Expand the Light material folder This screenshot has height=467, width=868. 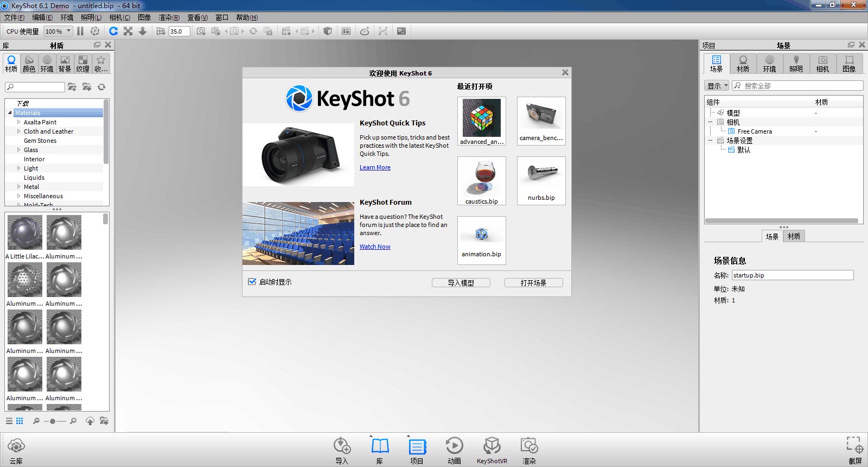pos(18,168)
